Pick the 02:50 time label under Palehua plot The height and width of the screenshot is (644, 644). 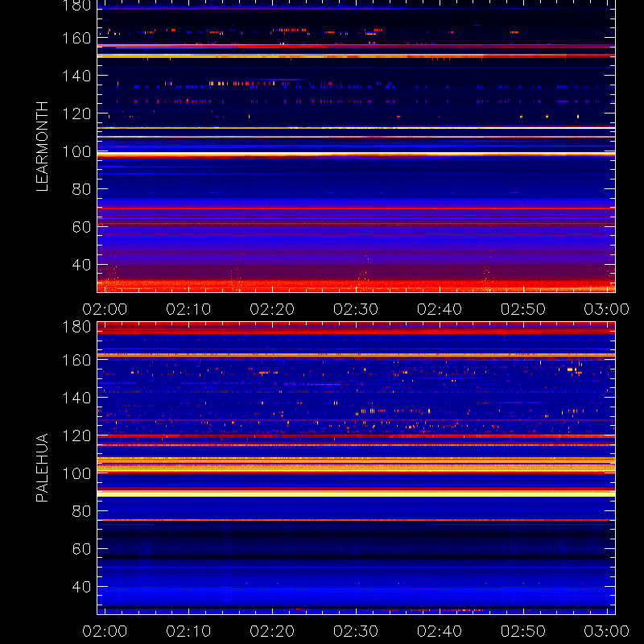(x=522, y=631)
